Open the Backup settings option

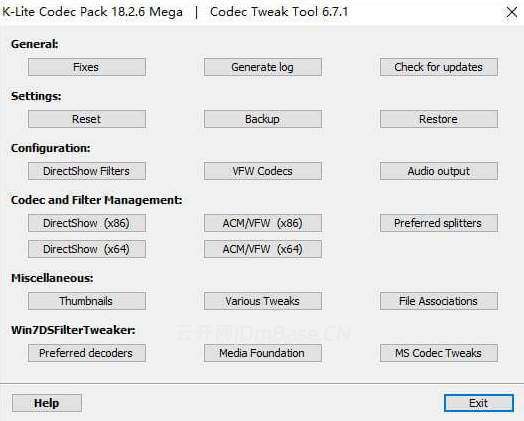click(x=263, y=119)
